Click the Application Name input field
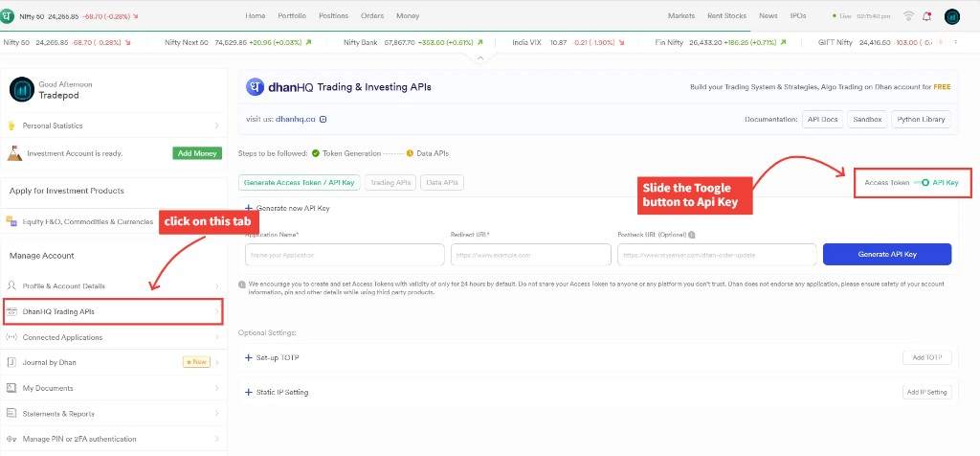 click(345, 255)
